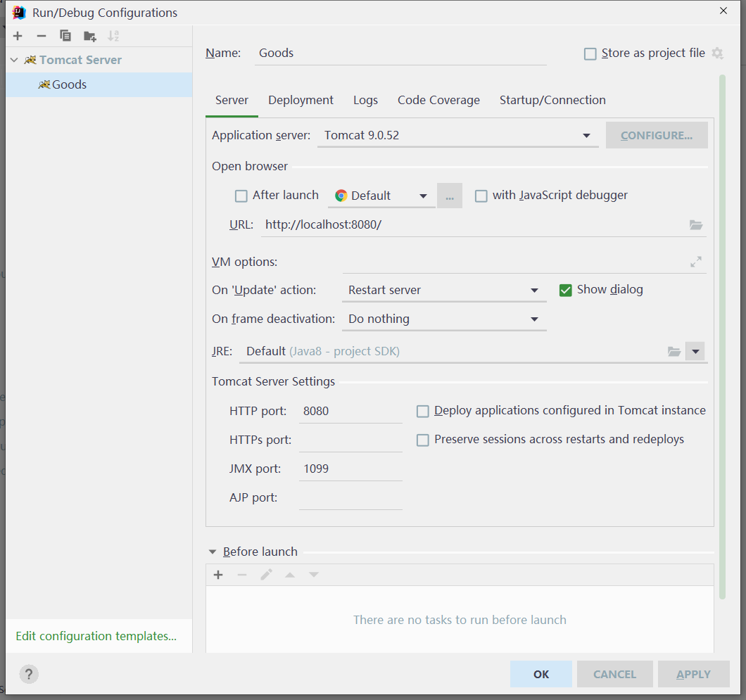Click the CONFIGURE... button
The image size is (746, 700).
click(657, 136)
